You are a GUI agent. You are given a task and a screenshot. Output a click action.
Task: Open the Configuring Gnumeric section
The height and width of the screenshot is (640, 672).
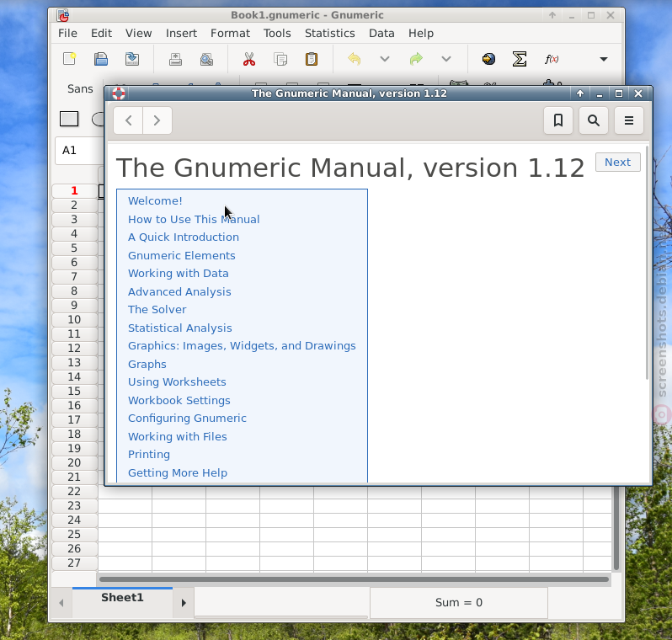tap(187, 419)
